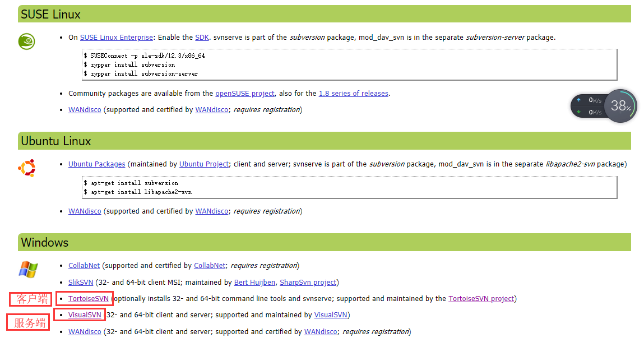Click the SUSE chameleon logo icon

27,41
